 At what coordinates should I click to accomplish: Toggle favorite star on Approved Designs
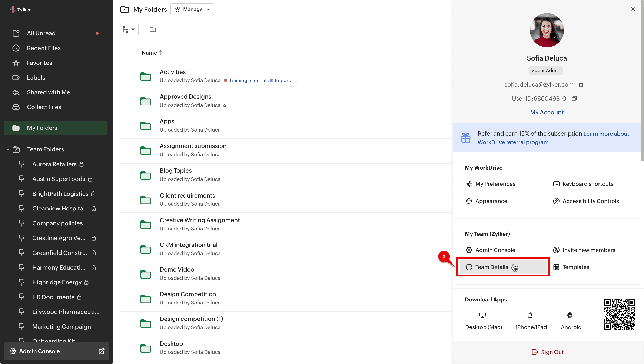click(225, 105)
